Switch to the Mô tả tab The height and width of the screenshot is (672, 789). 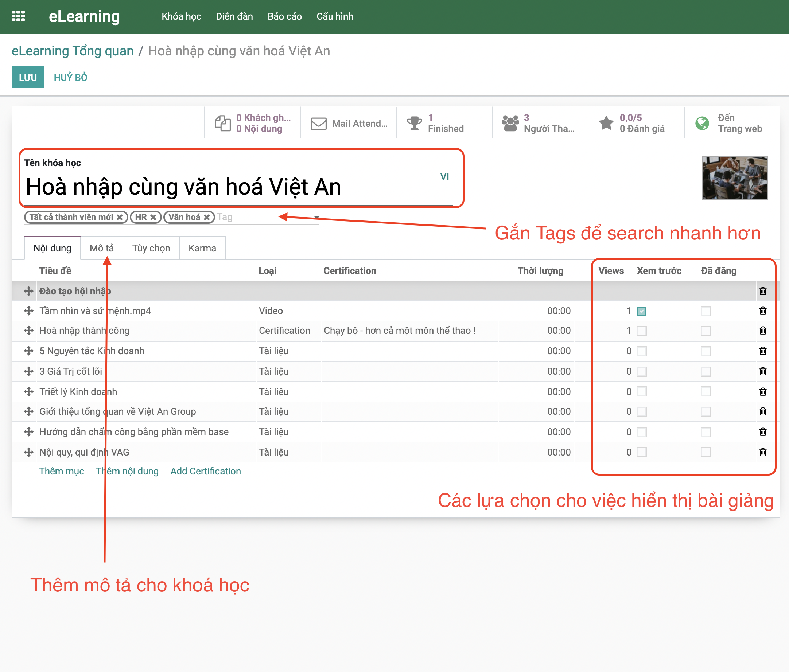[x=102, y=248]
